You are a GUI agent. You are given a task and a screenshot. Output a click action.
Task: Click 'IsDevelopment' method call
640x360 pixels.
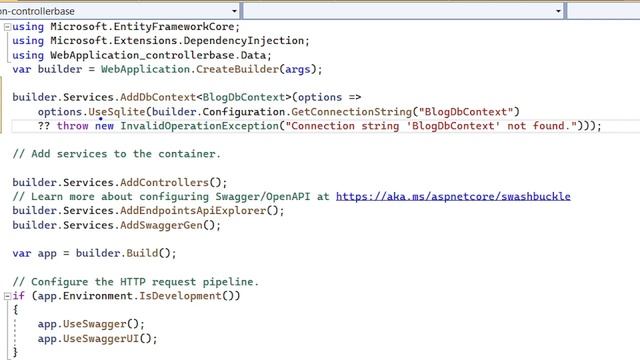point(180,296)
